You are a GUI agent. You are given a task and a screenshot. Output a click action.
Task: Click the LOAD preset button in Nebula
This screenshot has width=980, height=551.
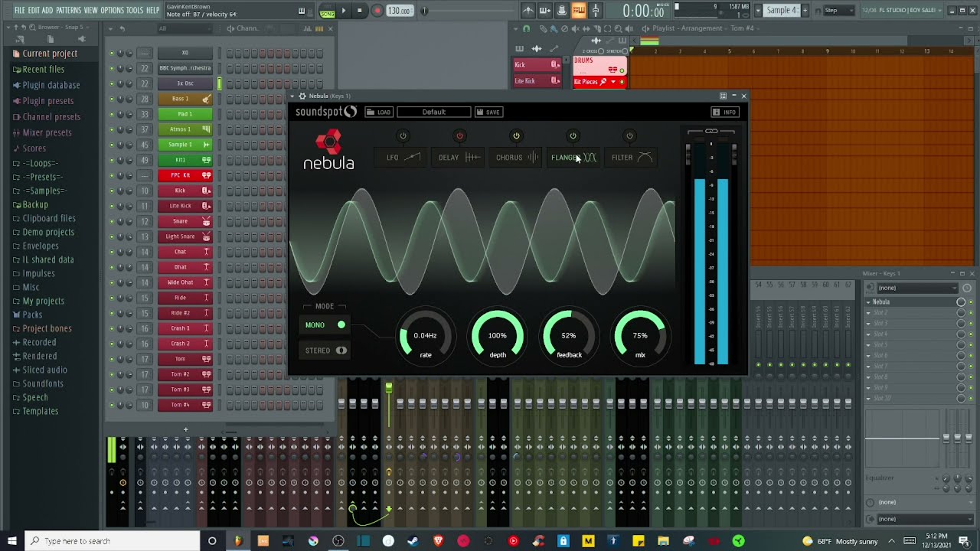pyautogui.click(x=379, y=112)
